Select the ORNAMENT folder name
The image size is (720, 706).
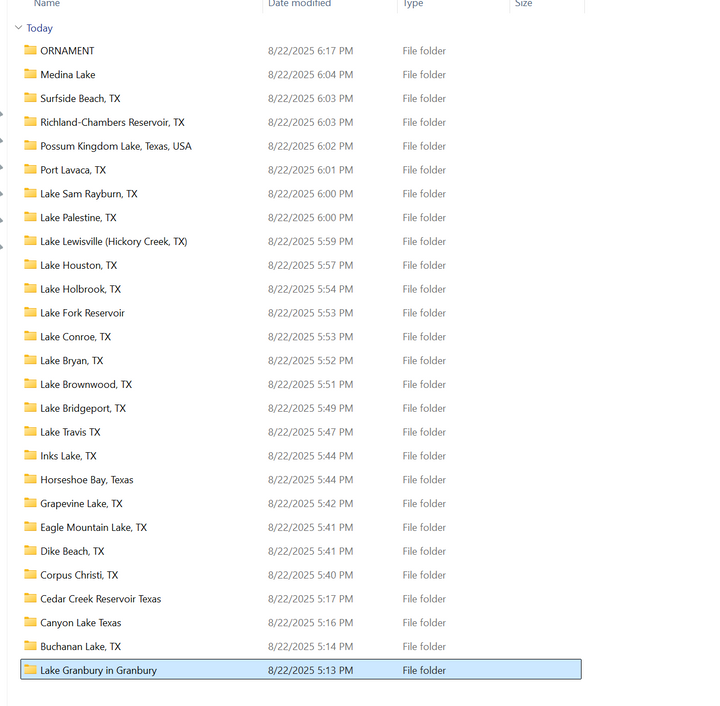(x=67, y=51)
